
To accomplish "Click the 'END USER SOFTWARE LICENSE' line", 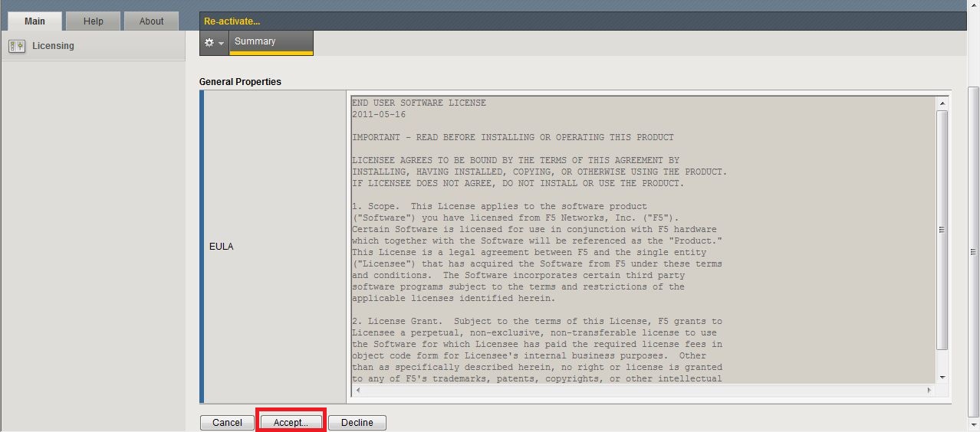I will (x=419, y=103).
